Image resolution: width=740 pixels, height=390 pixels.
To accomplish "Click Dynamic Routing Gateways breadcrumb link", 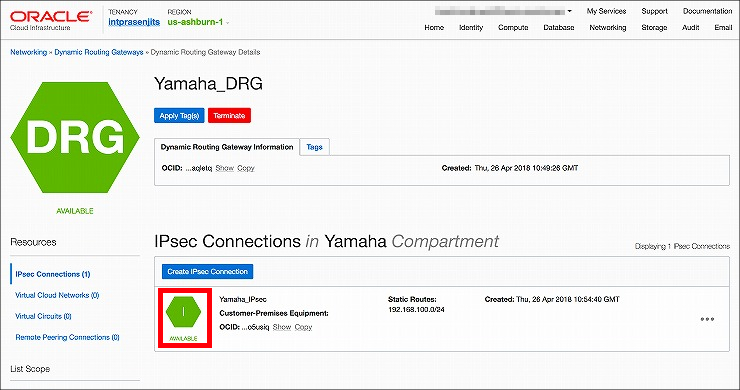I will (x=99, y=52).
